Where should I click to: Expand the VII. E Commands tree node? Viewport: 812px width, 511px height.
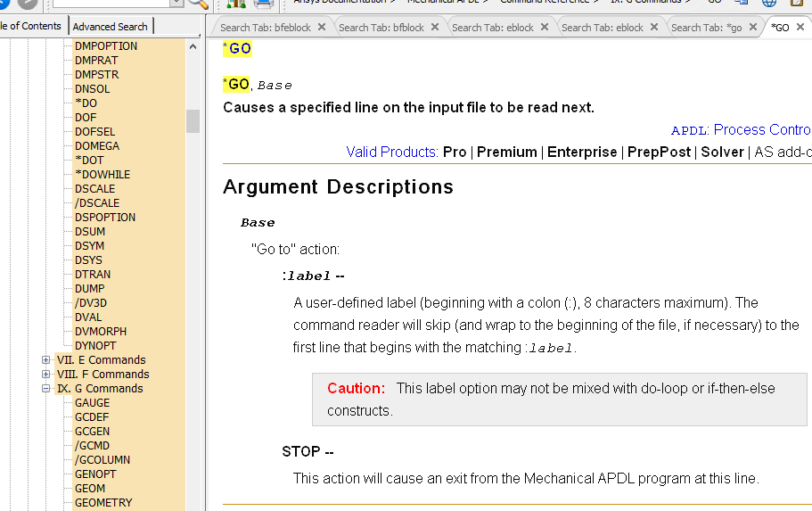tap(46, 360)
